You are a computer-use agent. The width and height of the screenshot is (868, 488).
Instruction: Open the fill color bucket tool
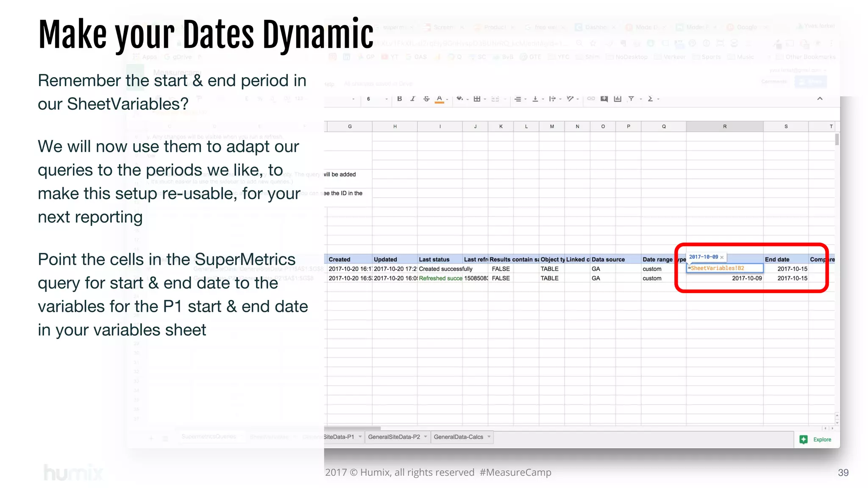(459, 99)
